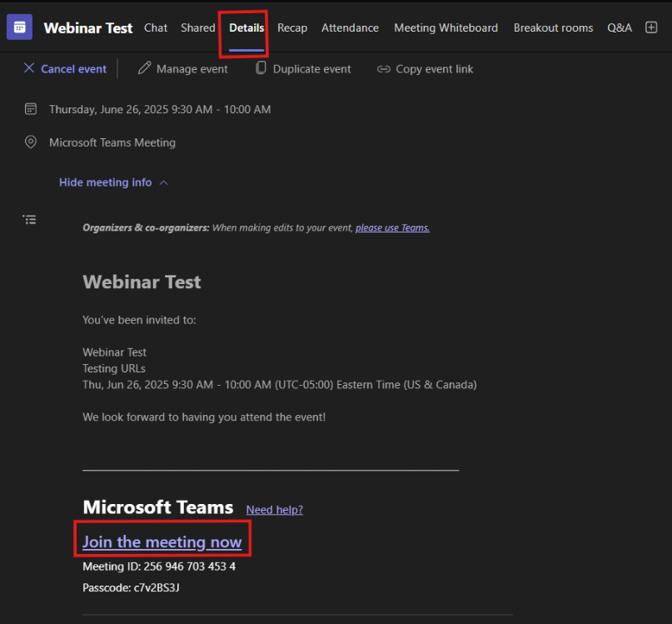Click the Copy event link chain icon
672x624 pixels.
point(383,69)
